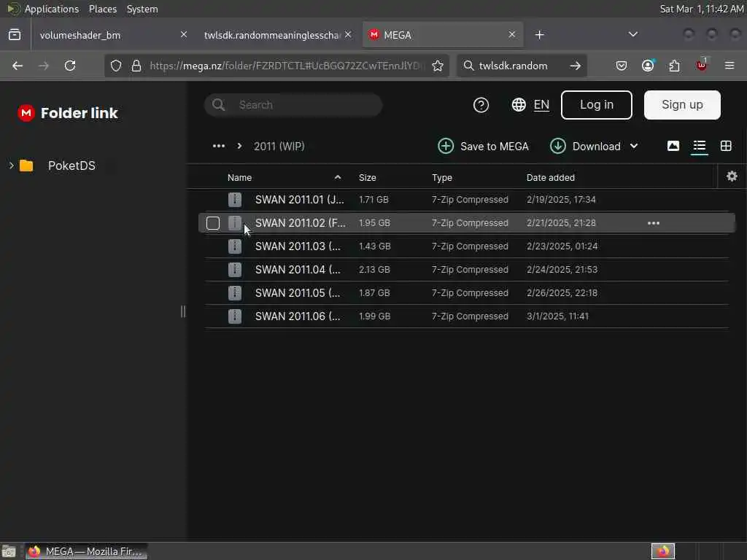Click the Download button label
747x560 pixels.
point(597,146)
